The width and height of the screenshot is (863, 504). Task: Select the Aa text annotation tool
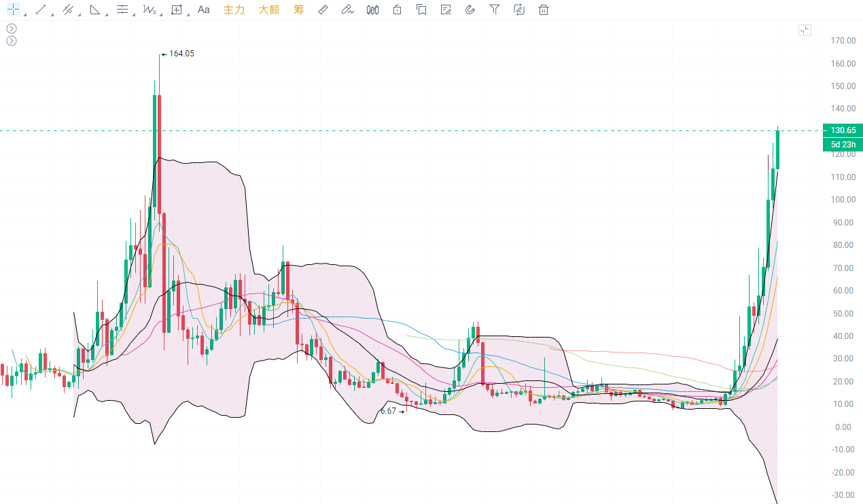[203, 10]
